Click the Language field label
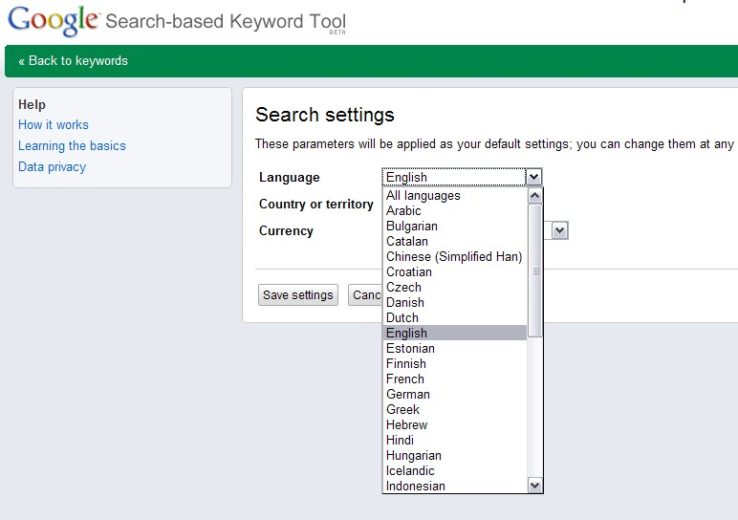The width and height of the screenshot is (738, 520). coord(289,177)
